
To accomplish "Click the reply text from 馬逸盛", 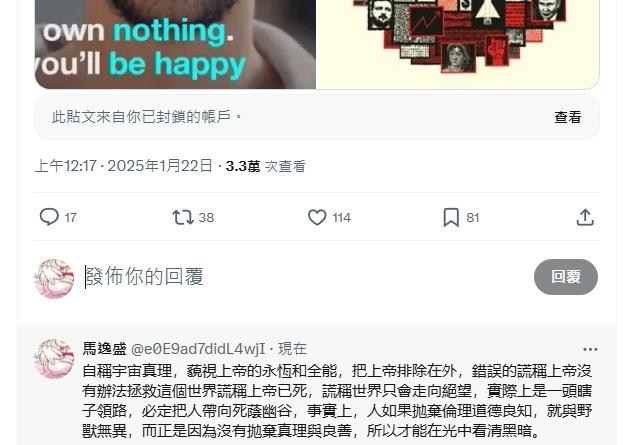I will [x=337, y=401].
